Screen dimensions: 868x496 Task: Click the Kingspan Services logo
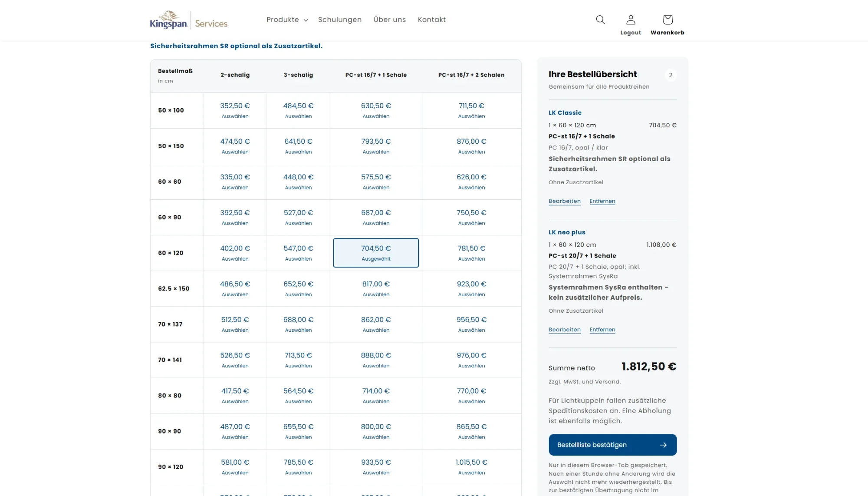coord(189,20)
